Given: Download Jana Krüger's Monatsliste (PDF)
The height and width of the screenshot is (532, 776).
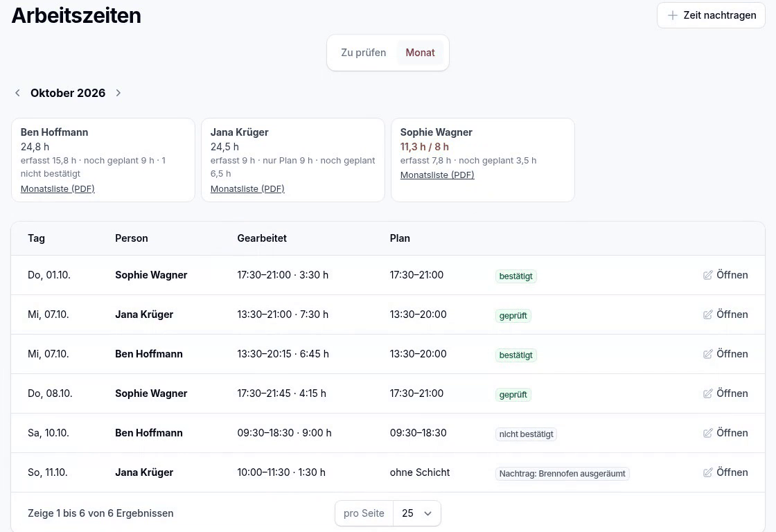Looking at the screenshot, I should [247, 188].
